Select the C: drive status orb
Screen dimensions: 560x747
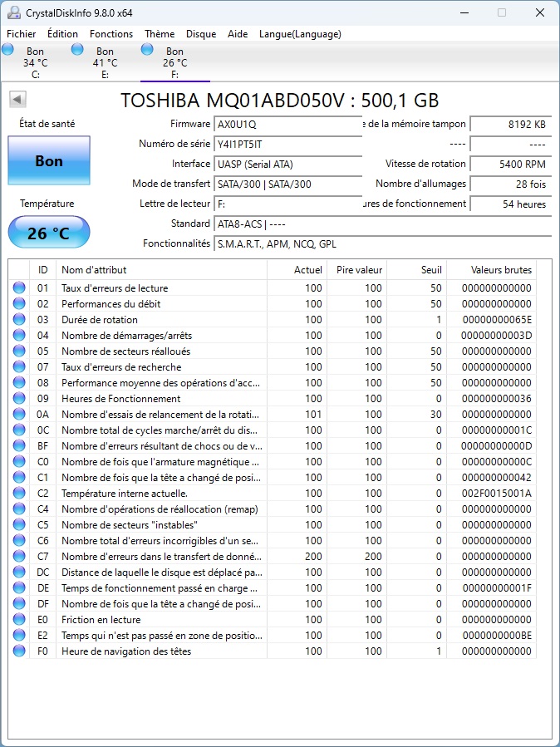coord(7,48)
